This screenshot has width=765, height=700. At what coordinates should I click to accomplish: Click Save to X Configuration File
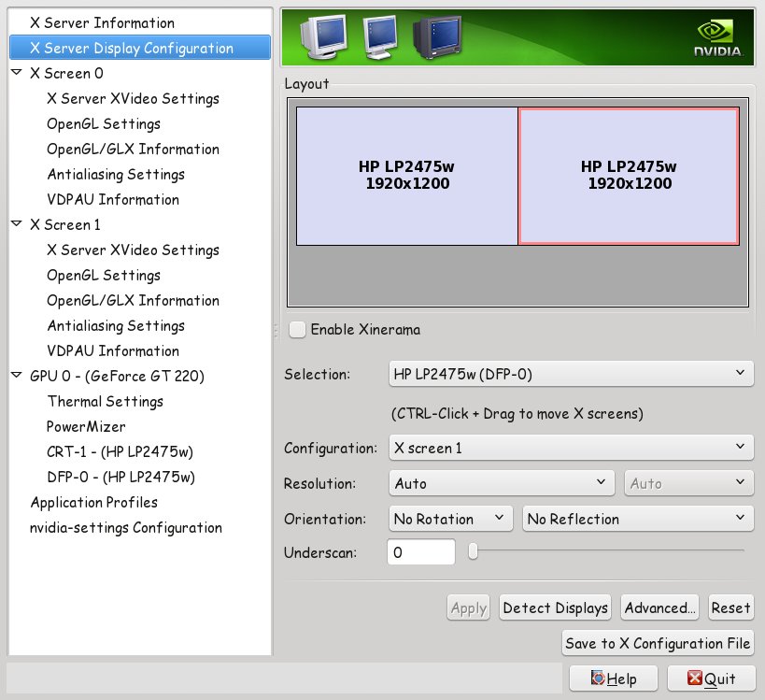pyautogui.click(x=658, y=643)
